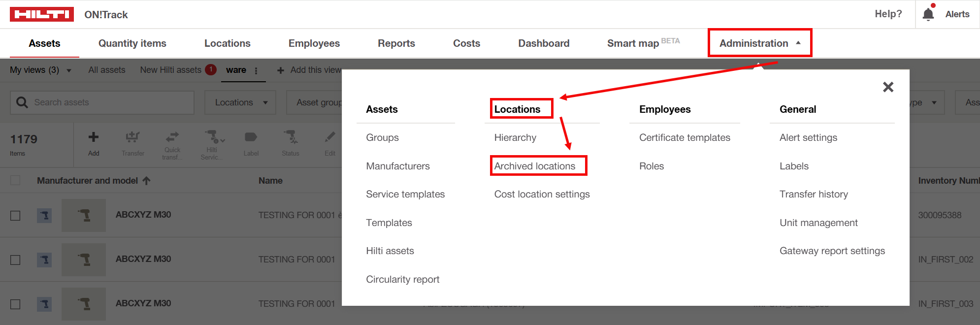Click Add this view button
The image size is (980, 325).
click(309, 70)
